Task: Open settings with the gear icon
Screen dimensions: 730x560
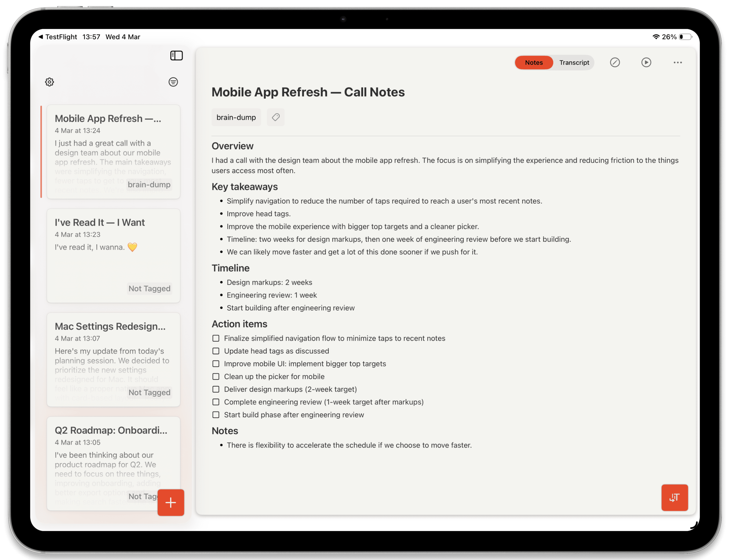Action: coord(49,82)
